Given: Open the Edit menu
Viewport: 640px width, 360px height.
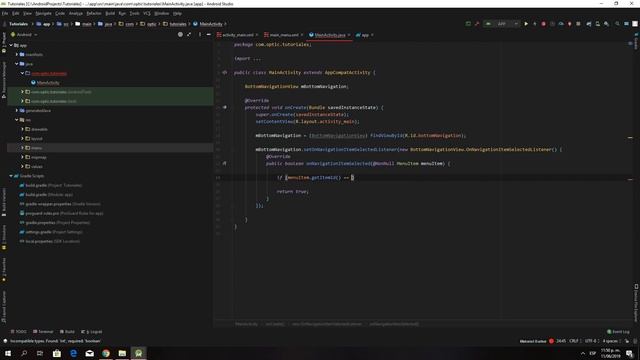Looking at the screenshot, I should pyautogui.click(x=16, y=13).
